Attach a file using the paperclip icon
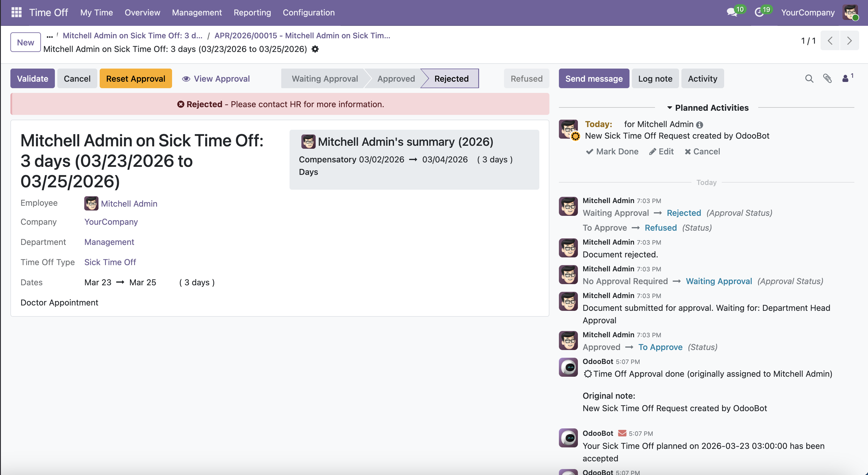Image resolution: width=868 pixels, height=475 pixels. 827,79
